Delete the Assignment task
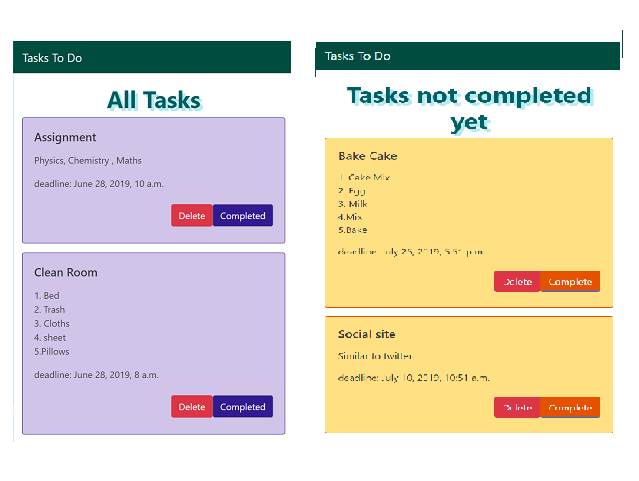 [191, 216]
